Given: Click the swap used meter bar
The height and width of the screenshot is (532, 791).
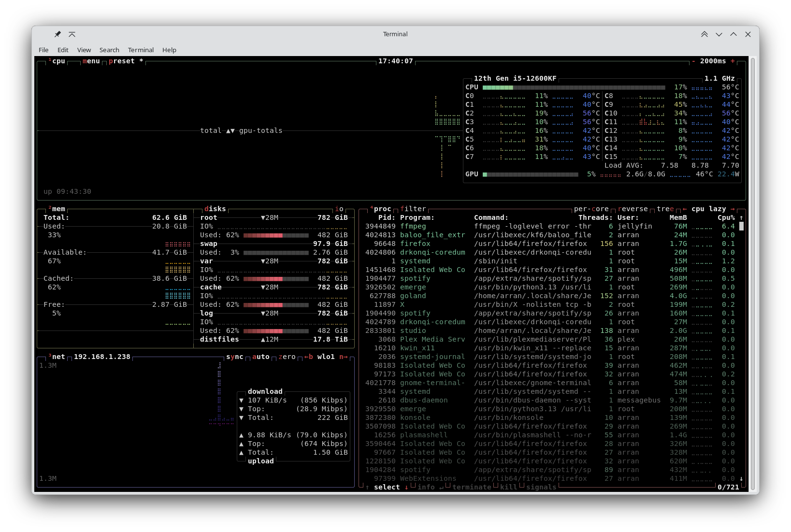Looking at the screenshot, I should point(276,253).
